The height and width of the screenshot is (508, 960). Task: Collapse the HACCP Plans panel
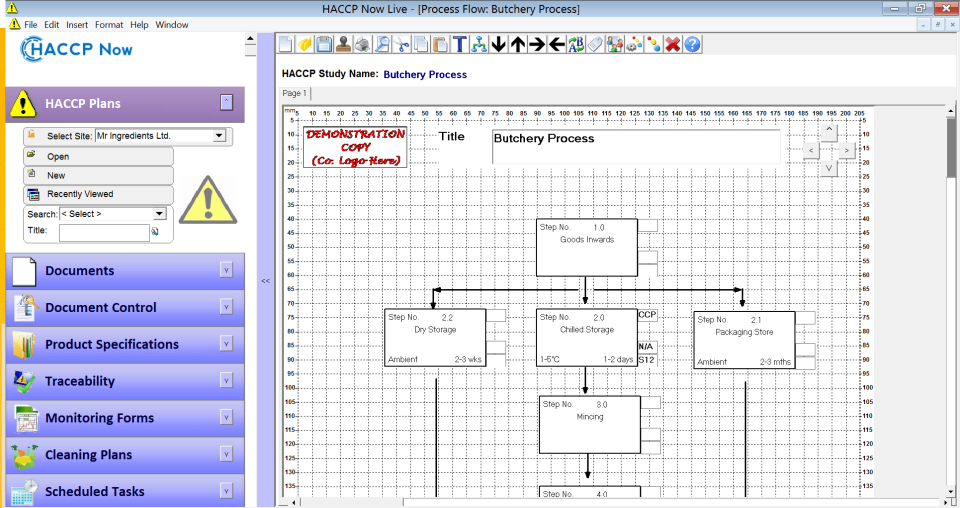click(227, 102)
